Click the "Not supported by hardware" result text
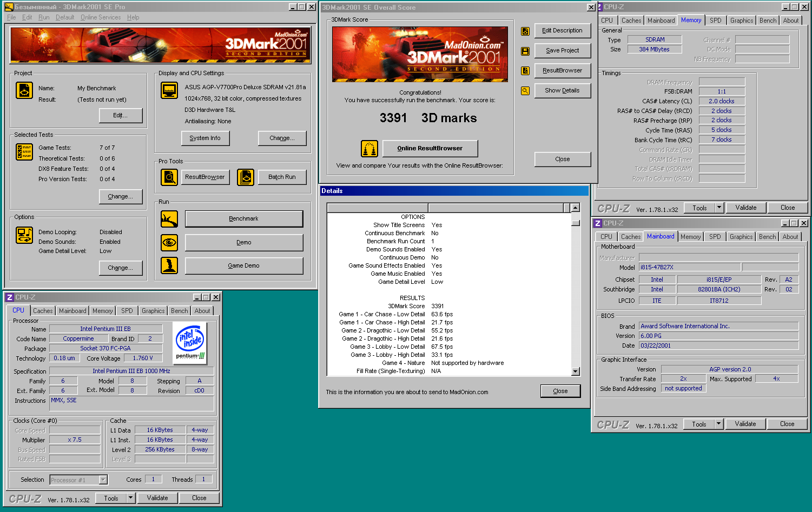812x512 pixels. [467, 363]
